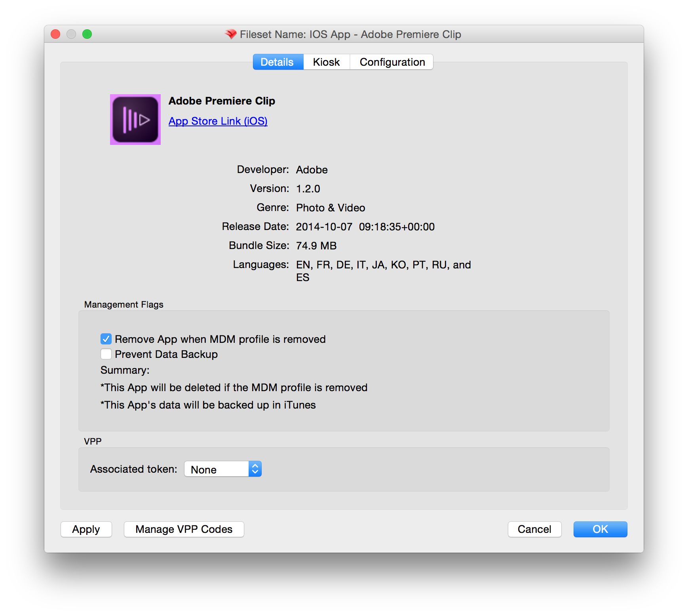Click the Version field label
Screen dimensions: 688x616
(x=270, y=188)
